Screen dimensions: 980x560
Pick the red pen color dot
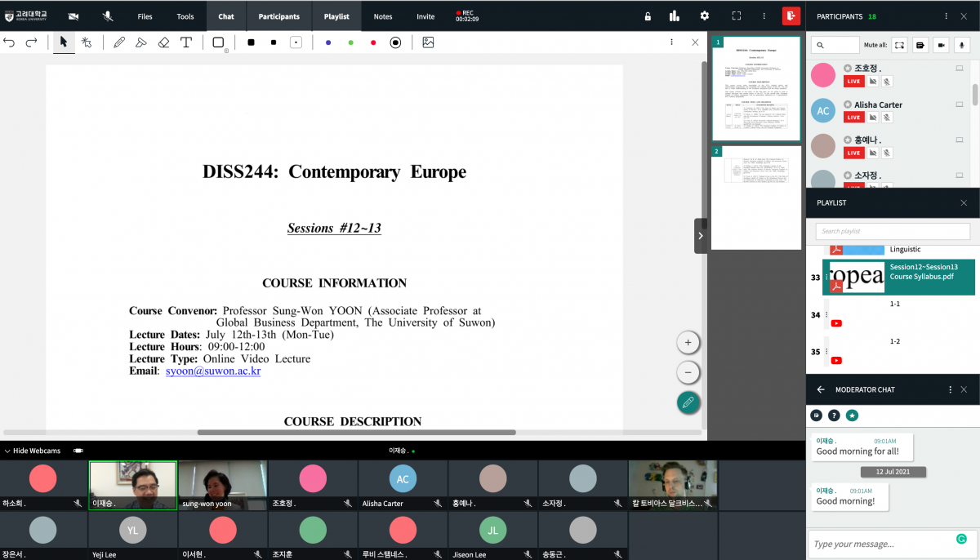coord(373,42)
